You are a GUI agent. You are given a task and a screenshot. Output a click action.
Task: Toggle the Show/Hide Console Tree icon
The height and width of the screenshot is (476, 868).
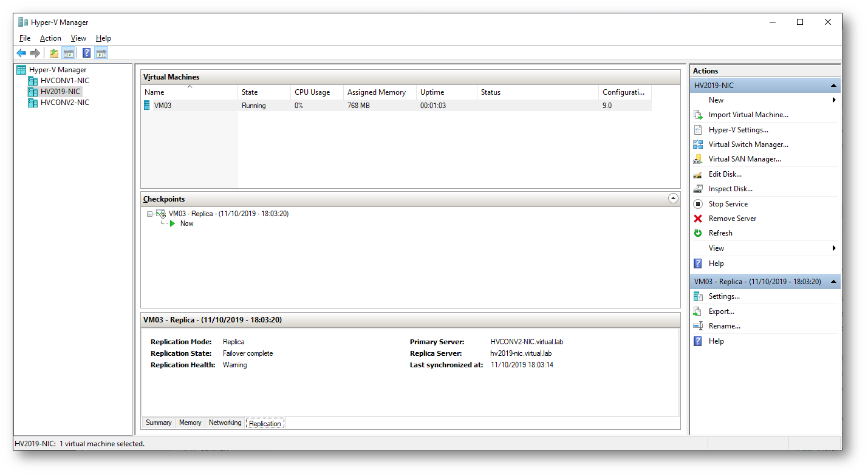69,53
